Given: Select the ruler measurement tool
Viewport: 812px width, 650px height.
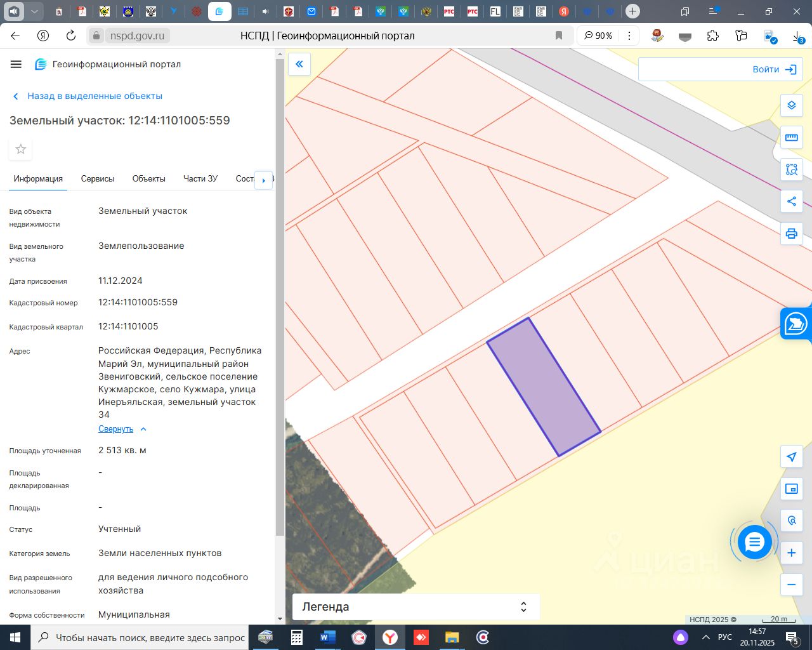Looking at the screenshot, I should (791, 137).
